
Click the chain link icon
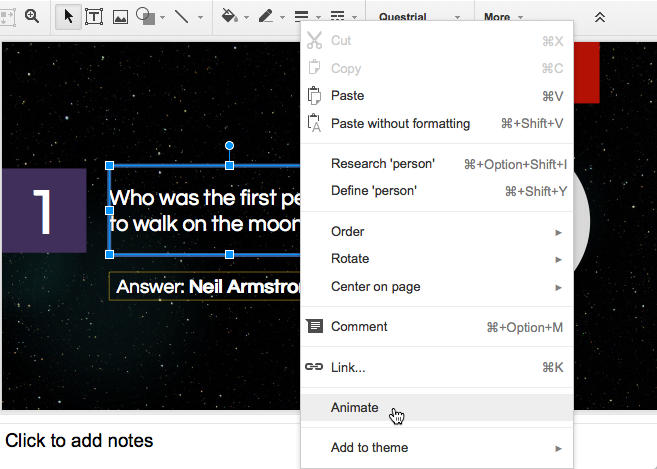(314, 367)
